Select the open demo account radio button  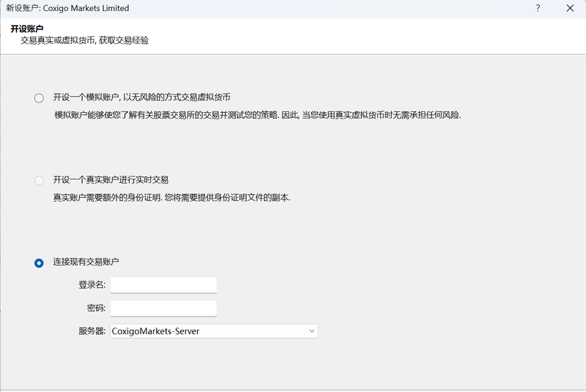[39, 98]
